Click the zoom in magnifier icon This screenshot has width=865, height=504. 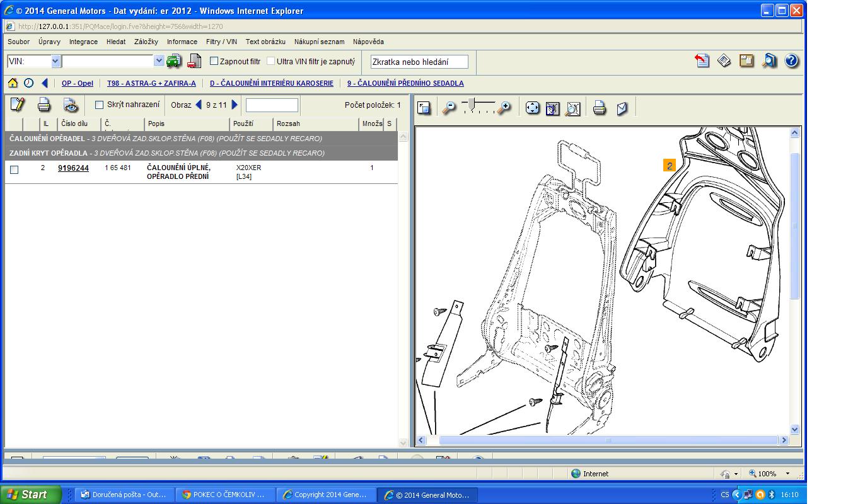pos(504,108)
